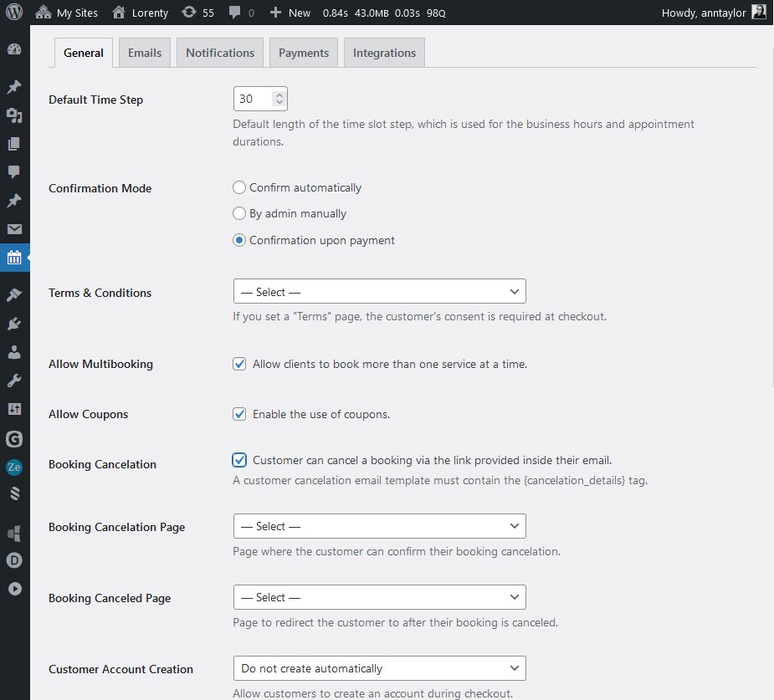Open Booking Canceled Page select dropdown
774x700 pixels.
[x=380, y=597]
